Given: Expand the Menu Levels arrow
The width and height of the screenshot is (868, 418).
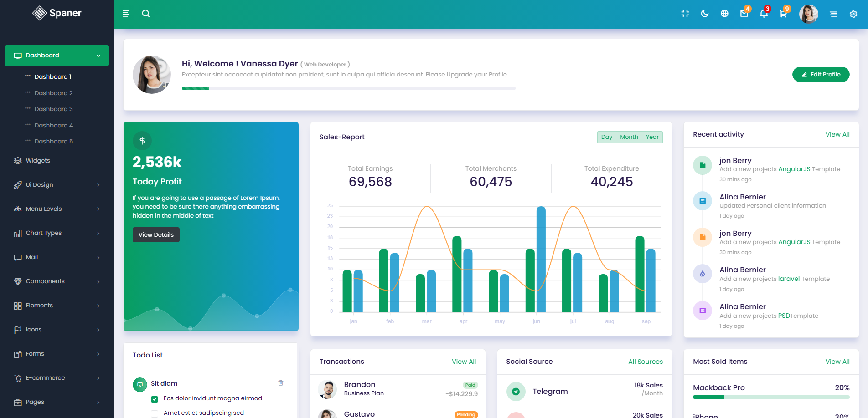Looking at the screenshot, I should (98, 209).
